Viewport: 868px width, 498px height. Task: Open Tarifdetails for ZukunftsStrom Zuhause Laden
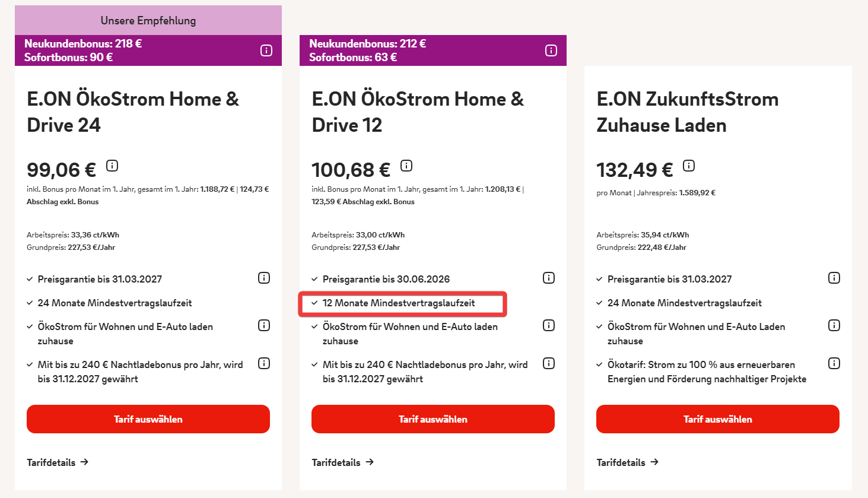pos(628,462)
